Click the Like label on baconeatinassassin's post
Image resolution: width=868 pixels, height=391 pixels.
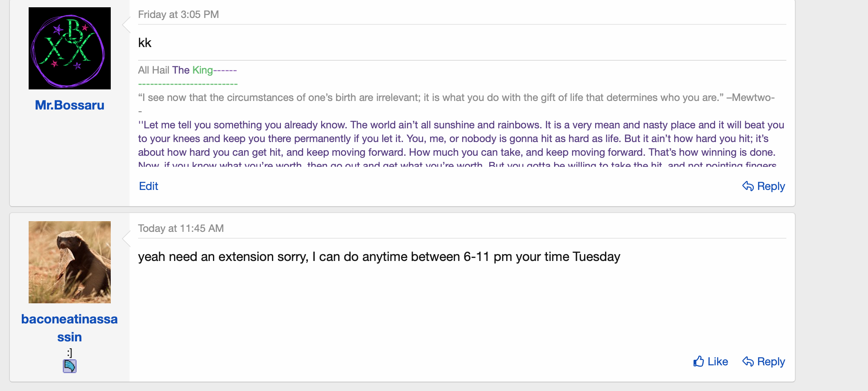tap(717, 361)
